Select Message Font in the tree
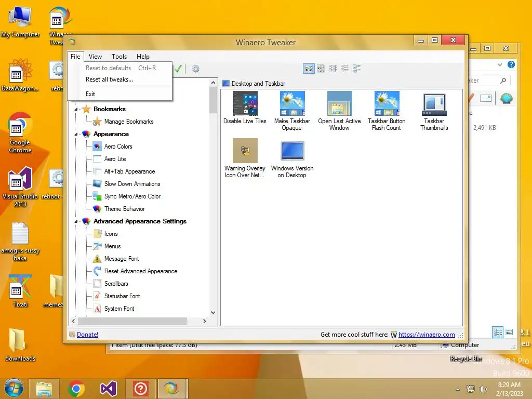 point(122,259)
